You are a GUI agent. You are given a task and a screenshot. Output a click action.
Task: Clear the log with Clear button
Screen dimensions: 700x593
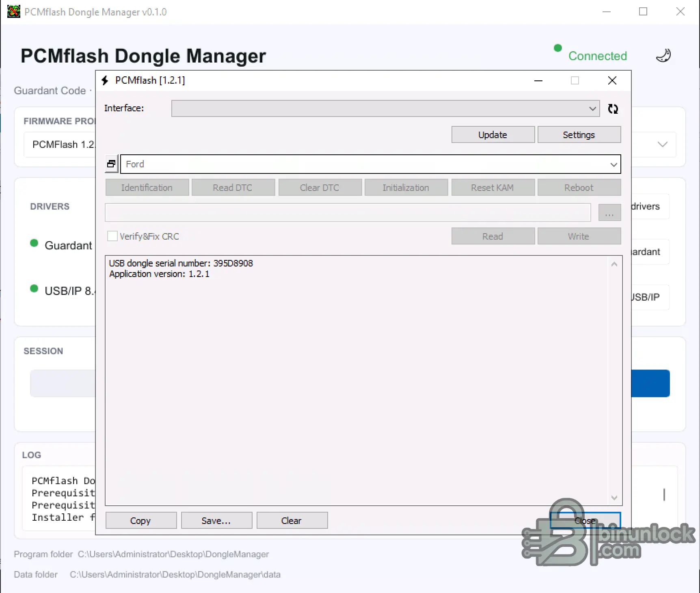[x=292, y=521]
